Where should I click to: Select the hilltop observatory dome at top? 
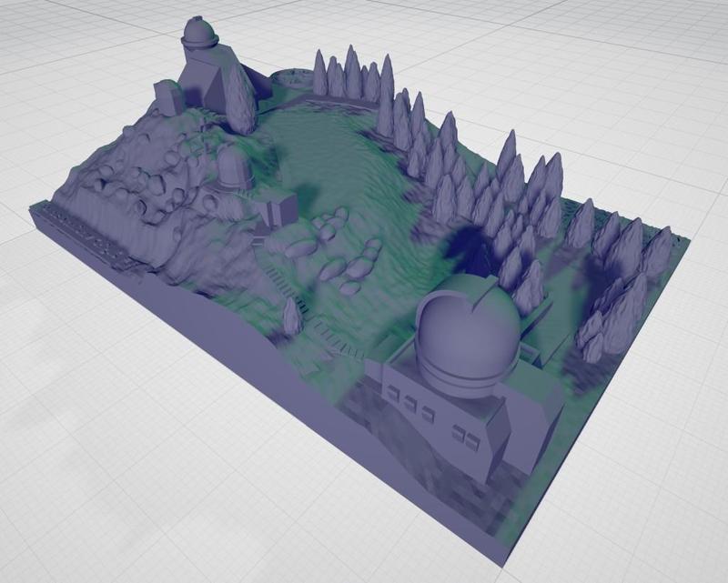click(x=200, y=33)
